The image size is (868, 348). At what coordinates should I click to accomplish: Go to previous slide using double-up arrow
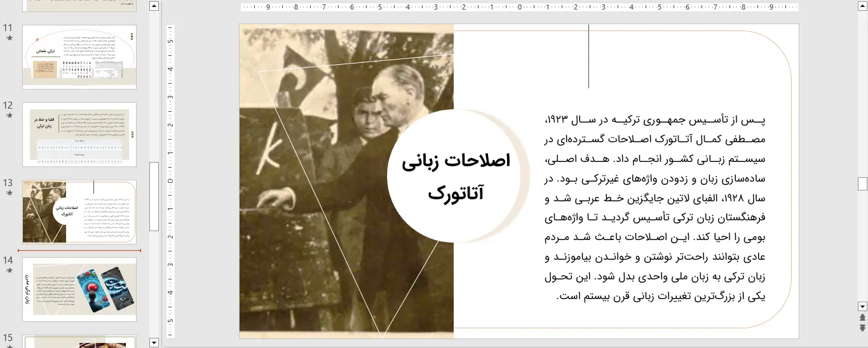pos(862,317)
